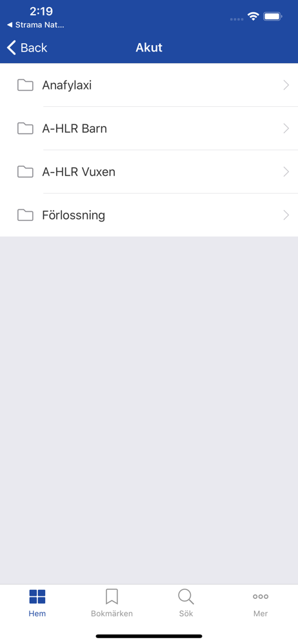Screen dimensions: 298x644
Task: Click the battery status icon
Action: [272, 17]
